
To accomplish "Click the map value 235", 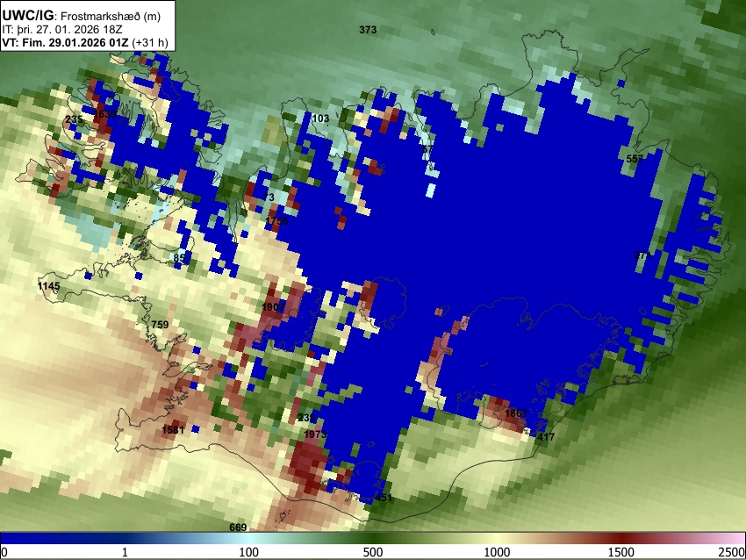I will 74,119.
